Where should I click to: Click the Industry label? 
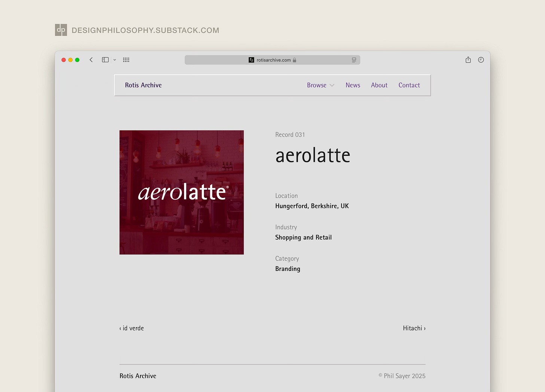(286, 227)
